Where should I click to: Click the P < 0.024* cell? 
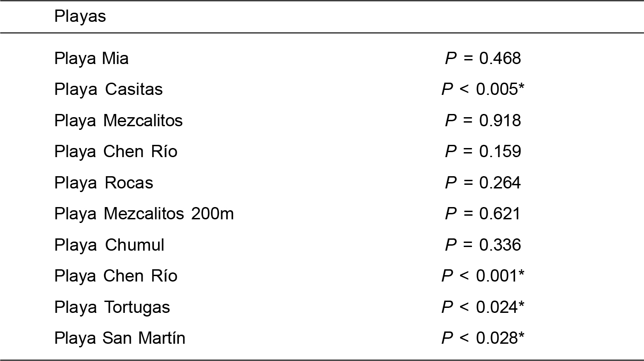pyautogui.click(x=483, y=307)
